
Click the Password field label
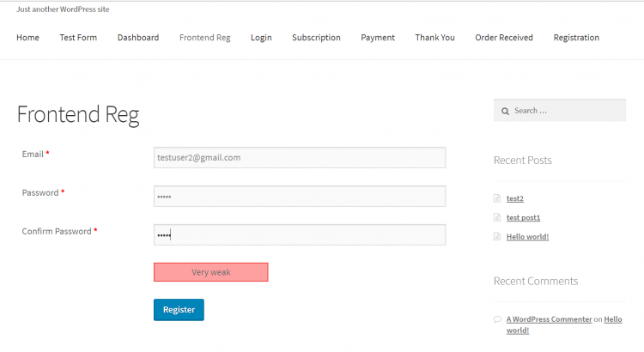(x=40, y=192)
